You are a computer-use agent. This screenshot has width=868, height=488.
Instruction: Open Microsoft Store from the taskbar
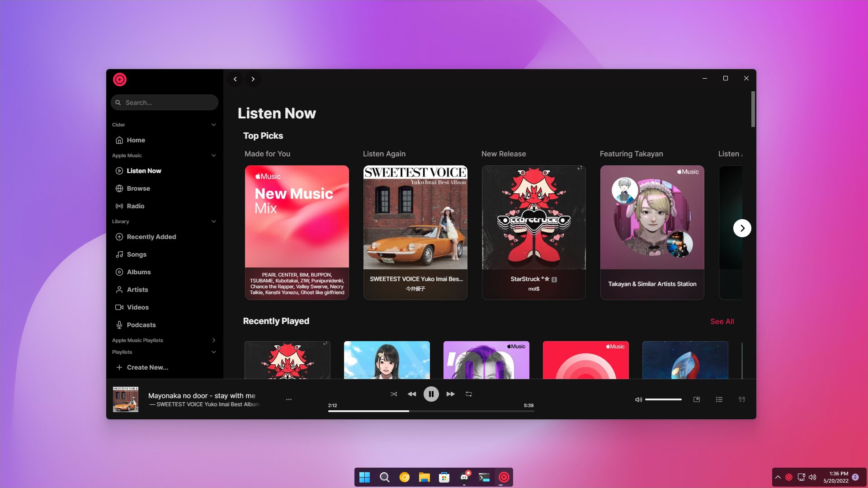pyautogui.click(x=444, y=477)
